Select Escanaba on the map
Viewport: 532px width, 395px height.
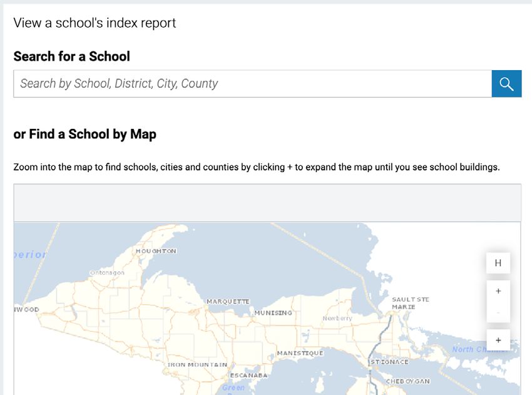pos(248,376)
